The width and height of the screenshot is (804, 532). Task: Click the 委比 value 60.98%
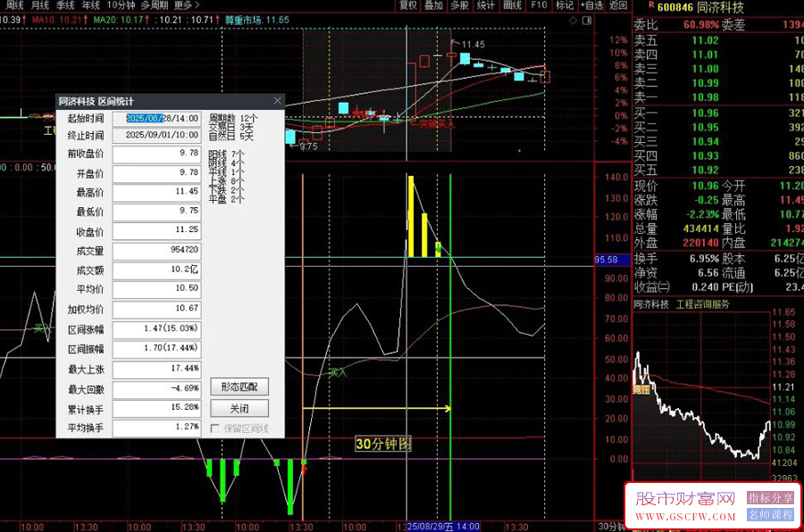[x=701, y=25]
